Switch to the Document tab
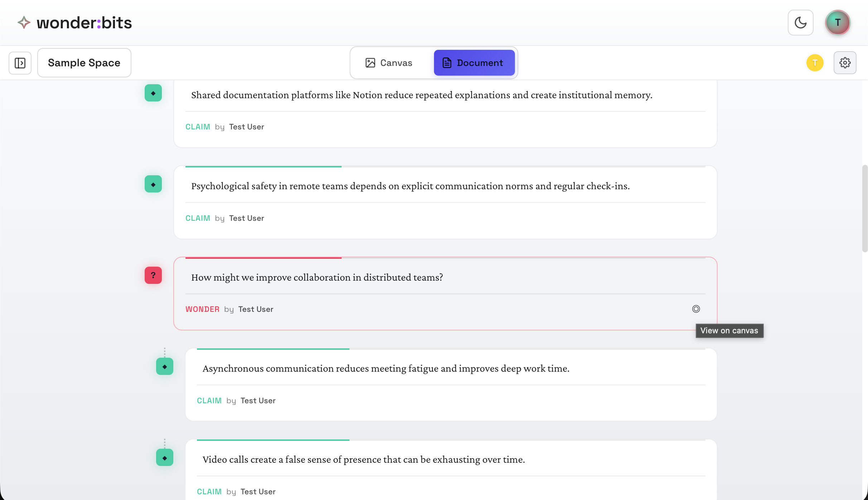Viewport: 868px width, 500px height. tap(474, 63)
